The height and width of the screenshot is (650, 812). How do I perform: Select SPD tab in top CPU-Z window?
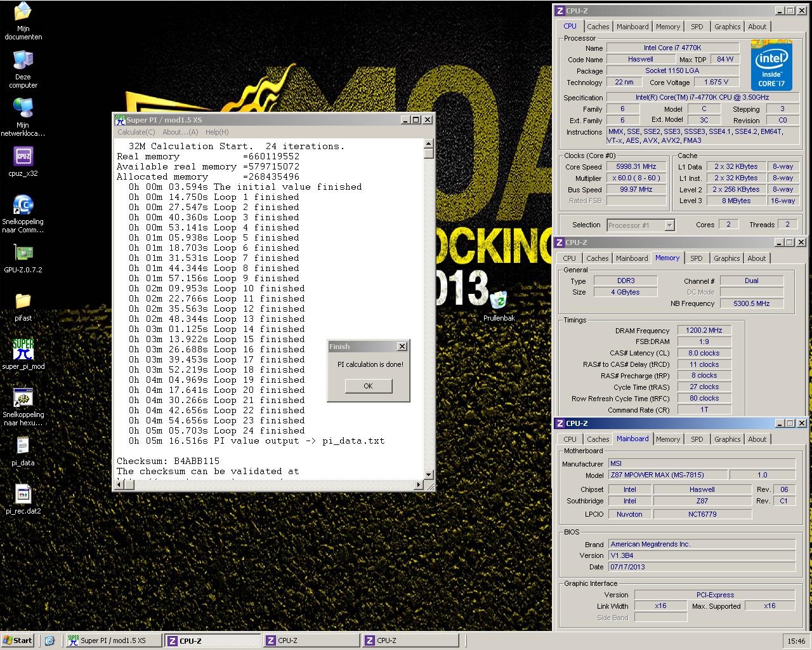pyautogui.click(x=697, y=27)
